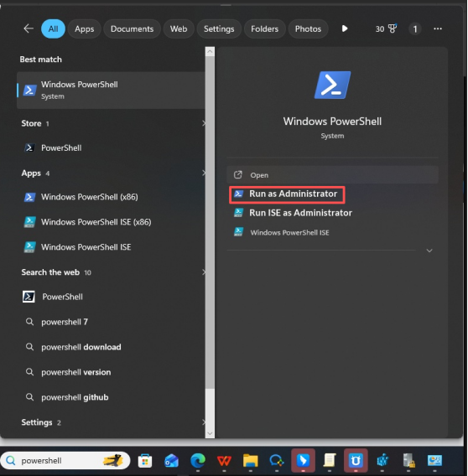The image size is (468, 476).
Task: Switch to the Photos filter tab
Action: click(308, 28)
